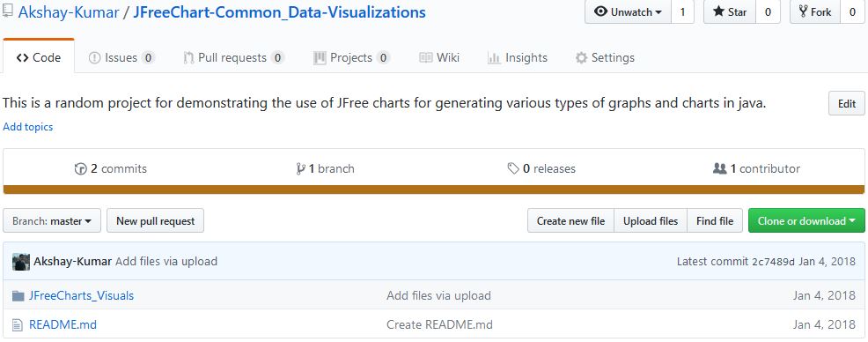View forks count 0

pyautogui.click(x=852, y=11)
